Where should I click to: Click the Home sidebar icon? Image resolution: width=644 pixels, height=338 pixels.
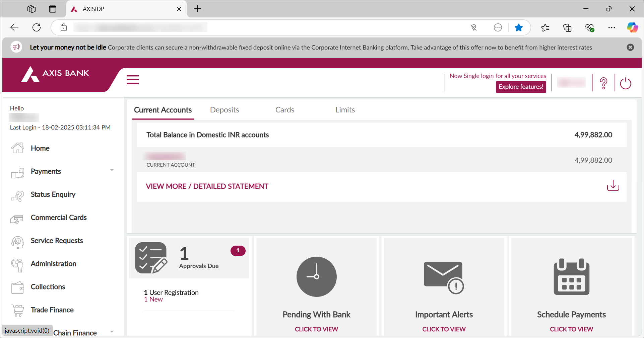click(18, 148)
